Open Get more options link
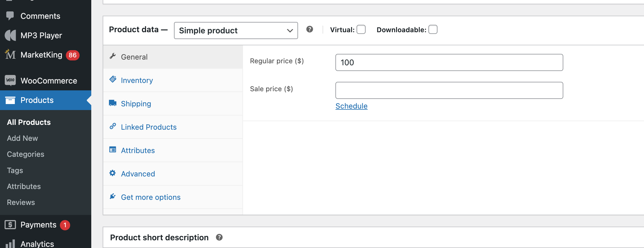 click(x=151, y=197)
